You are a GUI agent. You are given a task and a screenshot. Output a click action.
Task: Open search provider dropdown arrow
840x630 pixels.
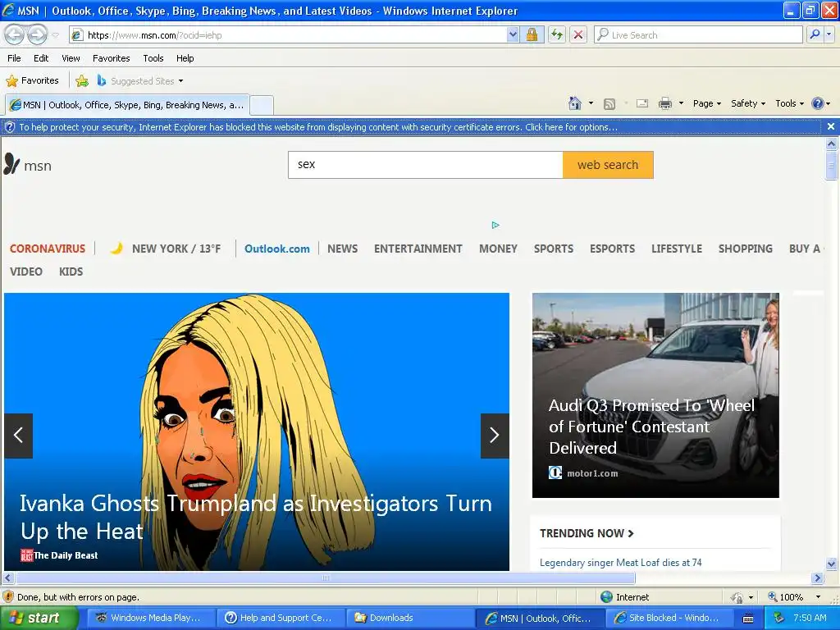[829, 34]
